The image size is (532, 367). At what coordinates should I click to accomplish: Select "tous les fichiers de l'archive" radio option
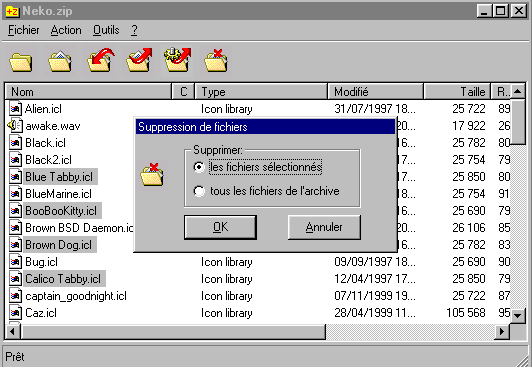198,191
